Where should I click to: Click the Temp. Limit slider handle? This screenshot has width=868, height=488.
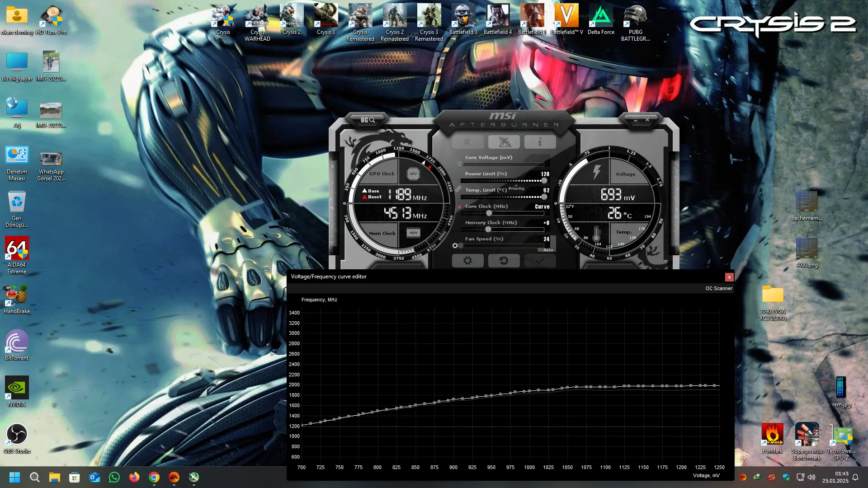(544, 197)
